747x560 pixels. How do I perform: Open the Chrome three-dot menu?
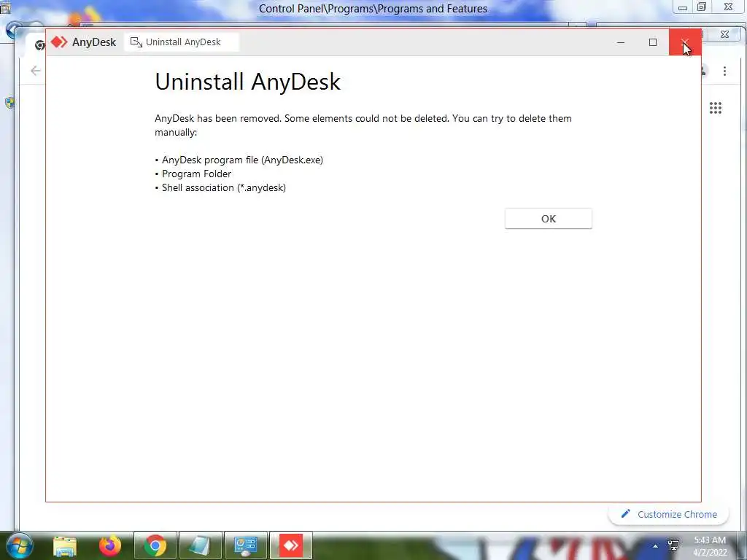click(x=724, y=71)
